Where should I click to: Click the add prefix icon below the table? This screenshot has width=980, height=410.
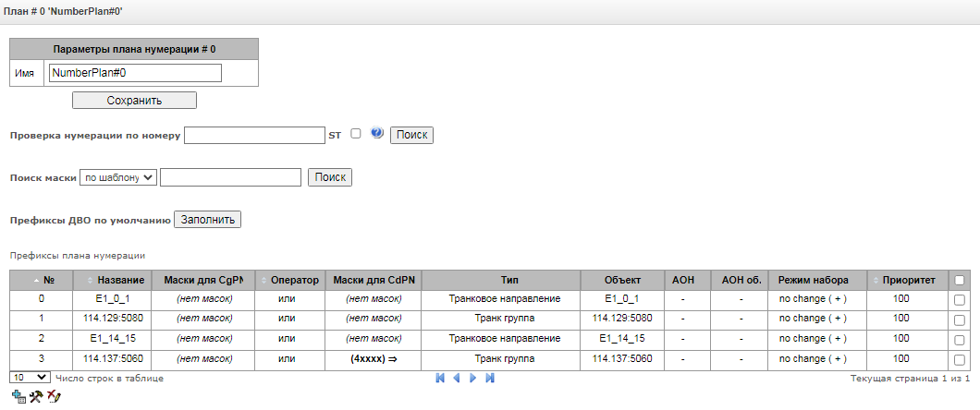pyautogui.click(x=17, y=396)
